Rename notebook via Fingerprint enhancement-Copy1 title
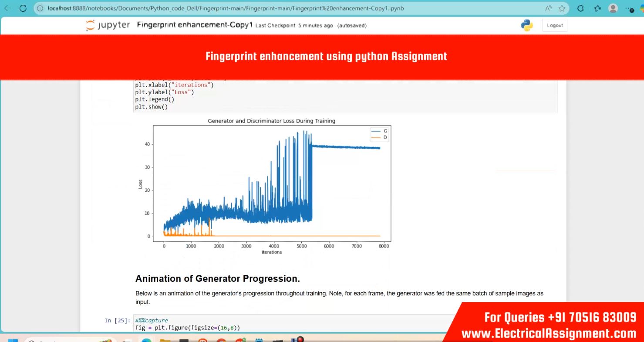 (x=195, y=25)
